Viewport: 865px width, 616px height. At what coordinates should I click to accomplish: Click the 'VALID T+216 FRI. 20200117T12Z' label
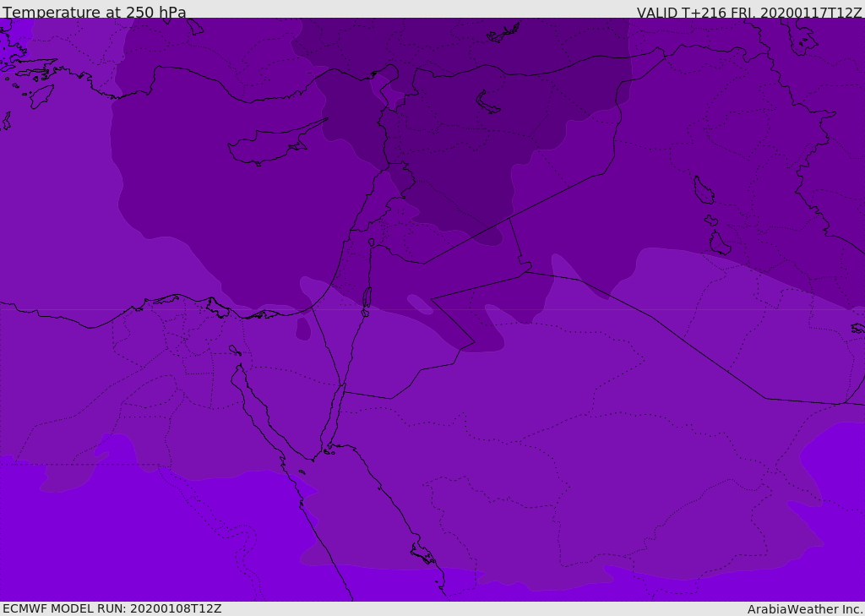point(749,13)
